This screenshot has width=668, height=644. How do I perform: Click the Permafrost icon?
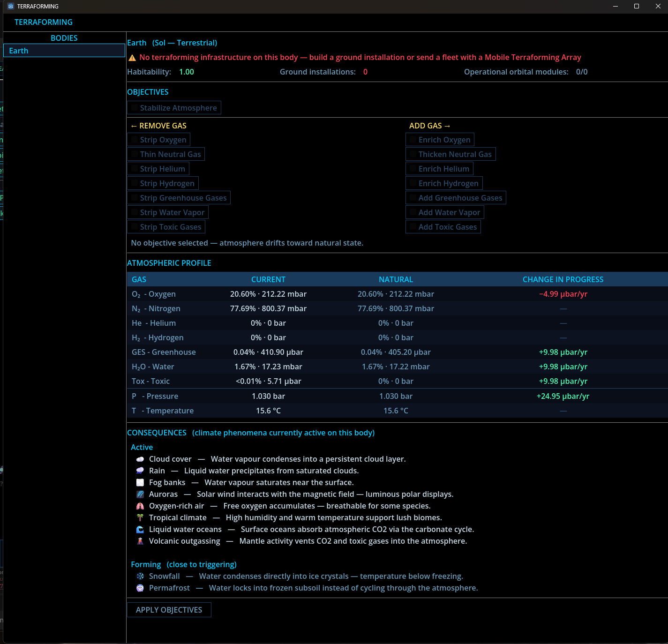(140, 588)
